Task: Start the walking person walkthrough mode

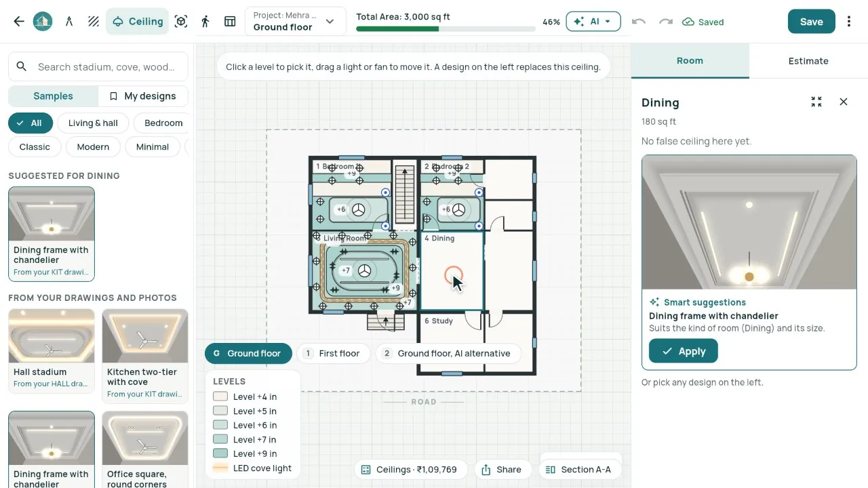Action: click(205, 22)
